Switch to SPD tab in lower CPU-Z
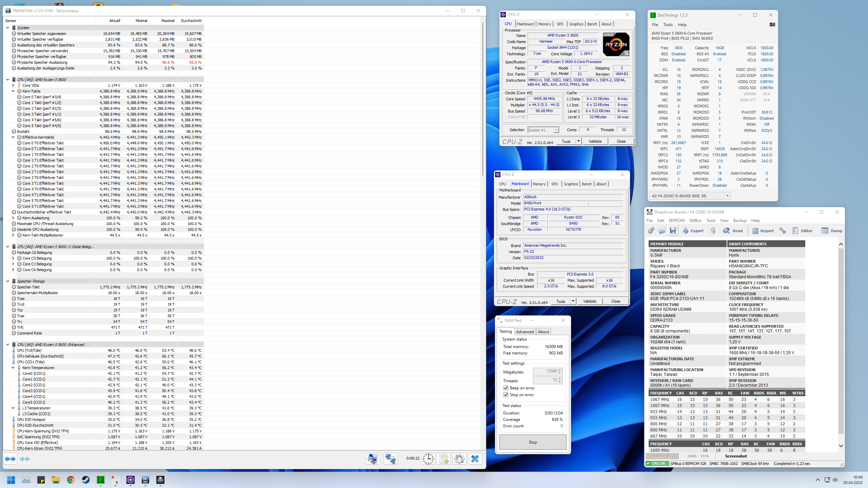This screenshot has height=488, width=868. coord(554,184)
